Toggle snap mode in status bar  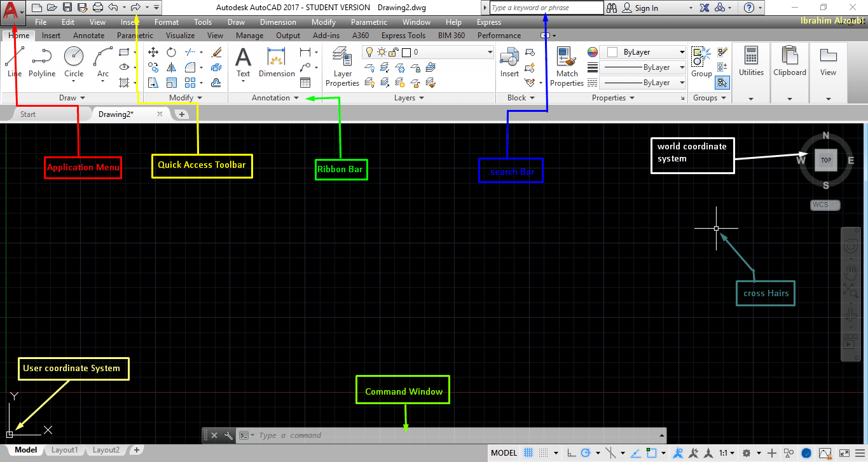coord(543,453)
